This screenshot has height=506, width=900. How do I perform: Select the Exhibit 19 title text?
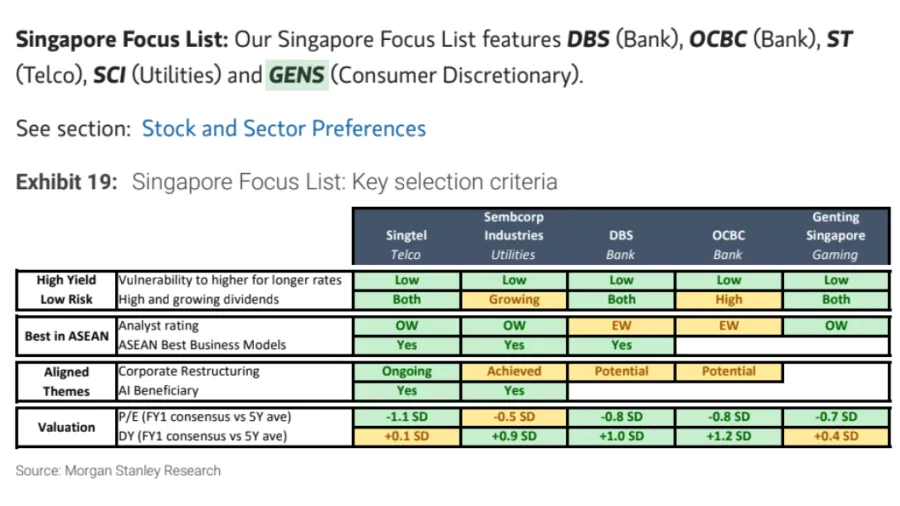(286, 182)
